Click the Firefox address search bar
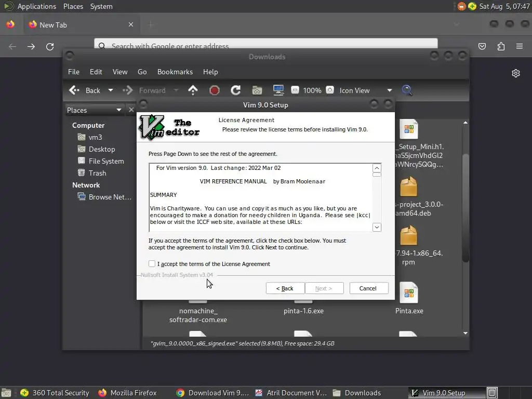This screenshot has width=532, height=399. [x=266, y=44]
